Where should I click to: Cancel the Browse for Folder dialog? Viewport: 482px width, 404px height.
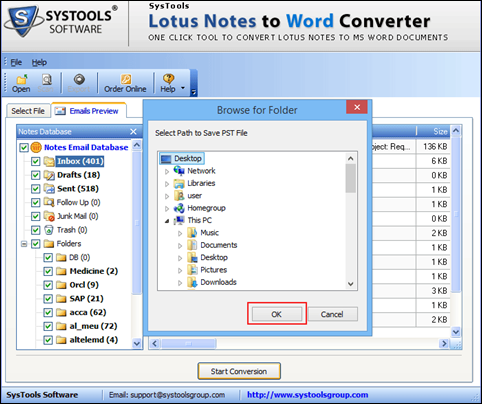332,314
